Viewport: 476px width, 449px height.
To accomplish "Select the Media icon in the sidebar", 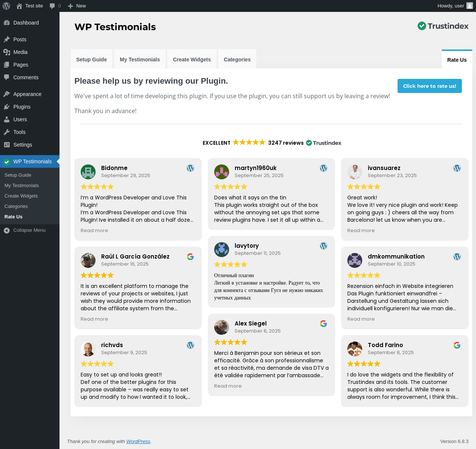I will (x=7, y=52).
